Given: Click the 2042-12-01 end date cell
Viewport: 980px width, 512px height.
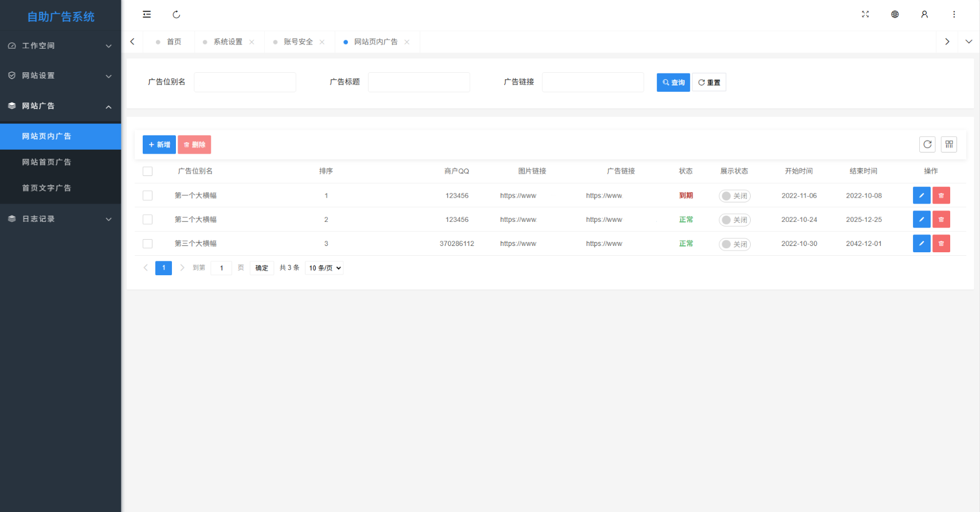Looking at the screenshot, I should coord(864,244).
